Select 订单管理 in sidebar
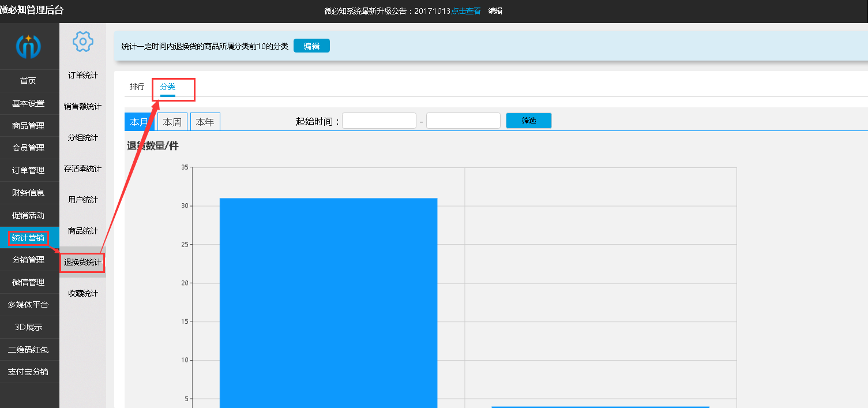 pyautogui.click(x=28, y=170)
